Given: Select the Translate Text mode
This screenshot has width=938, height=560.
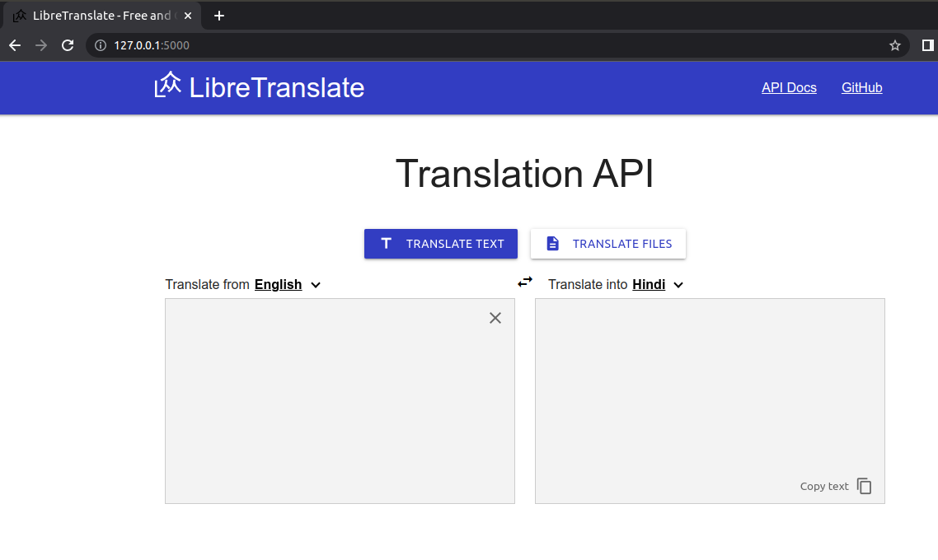Looking at the screenshot, I should 440,243.
